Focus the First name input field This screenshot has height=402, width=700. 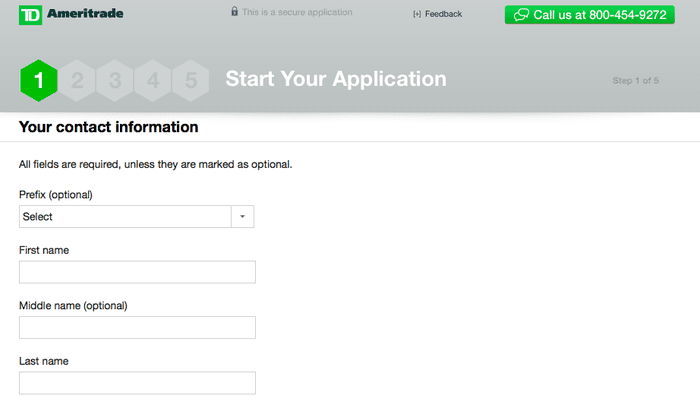[138, 272]
